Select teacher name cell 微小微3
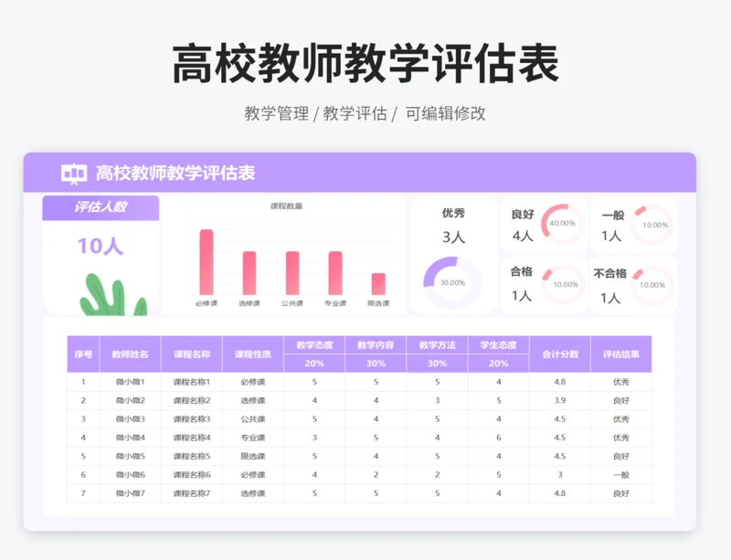This screenshot has height=560, width=731. point(130,419)
